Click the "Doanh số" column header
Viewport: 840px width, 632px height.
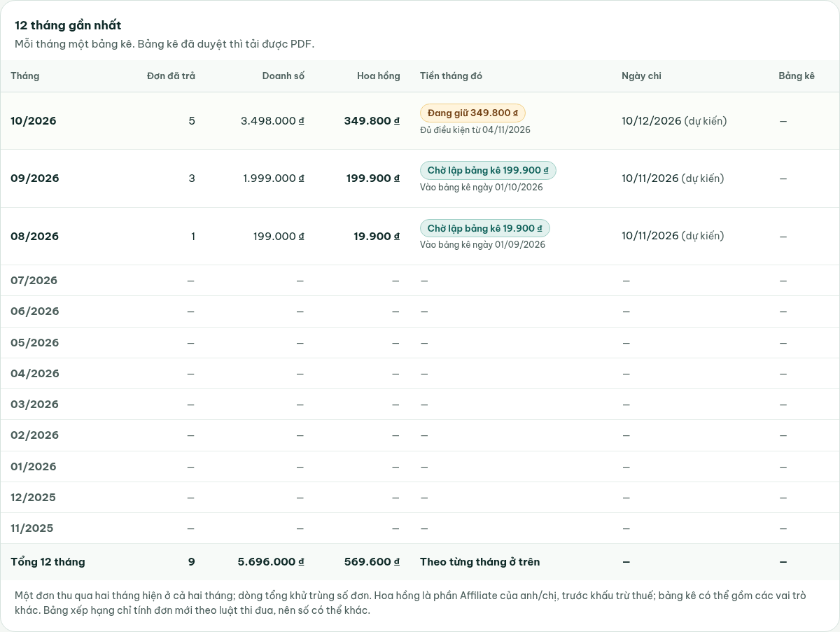click(x=283, y=76)
